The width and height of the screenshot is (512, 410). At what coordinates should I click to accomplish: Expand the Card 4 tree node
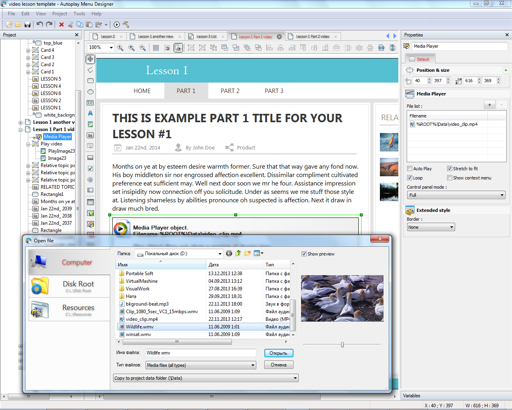click(x=28, y=50)
